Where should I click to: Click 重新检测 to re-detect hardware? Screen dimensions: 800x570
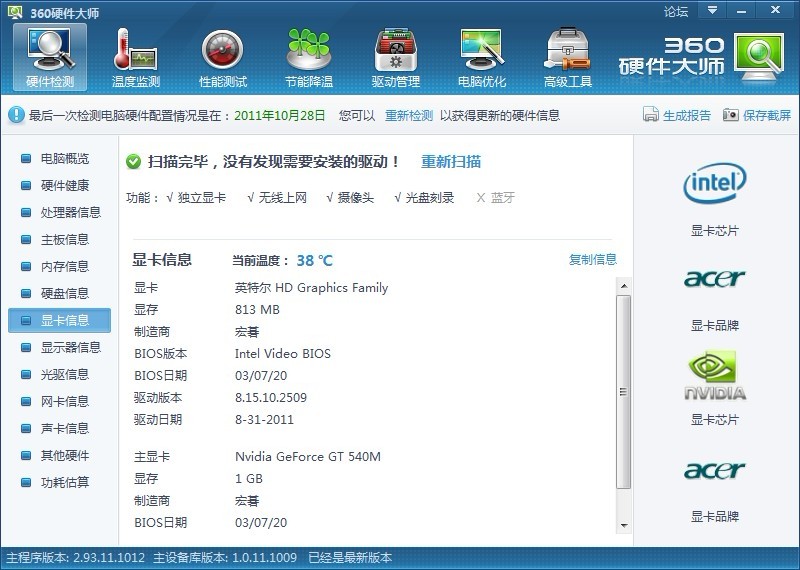(x=409, y=115)
